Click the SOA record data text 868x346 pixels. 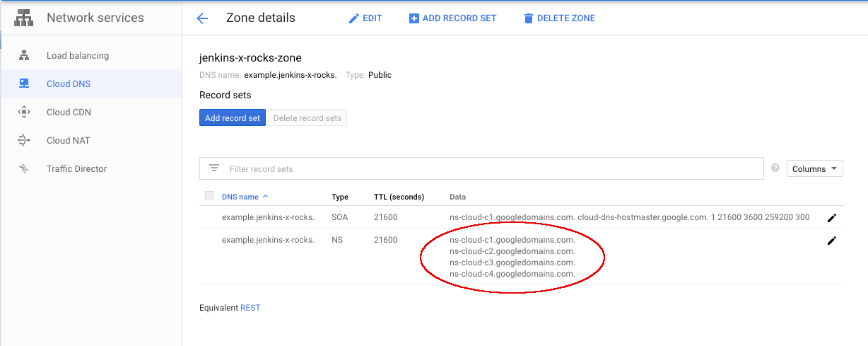tap(630, 217)
